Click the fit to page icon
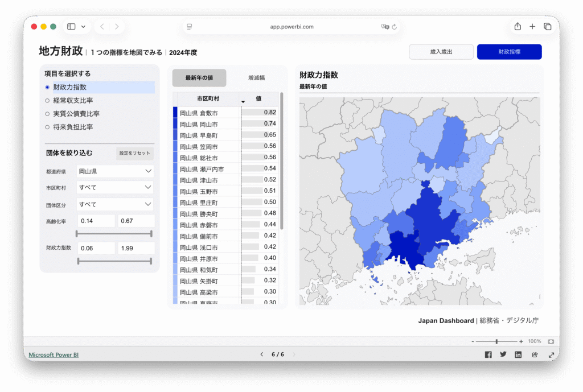The image size is (583, 392). pos(551,341)
